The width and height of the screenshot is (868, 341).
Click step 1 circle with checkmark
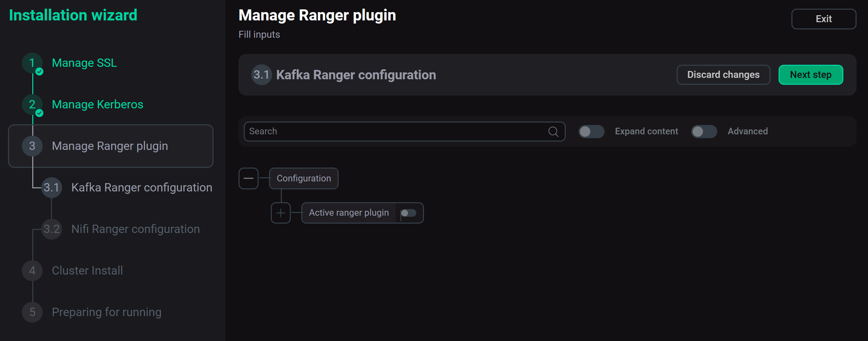pyautogui.click(x=32, y=63)
